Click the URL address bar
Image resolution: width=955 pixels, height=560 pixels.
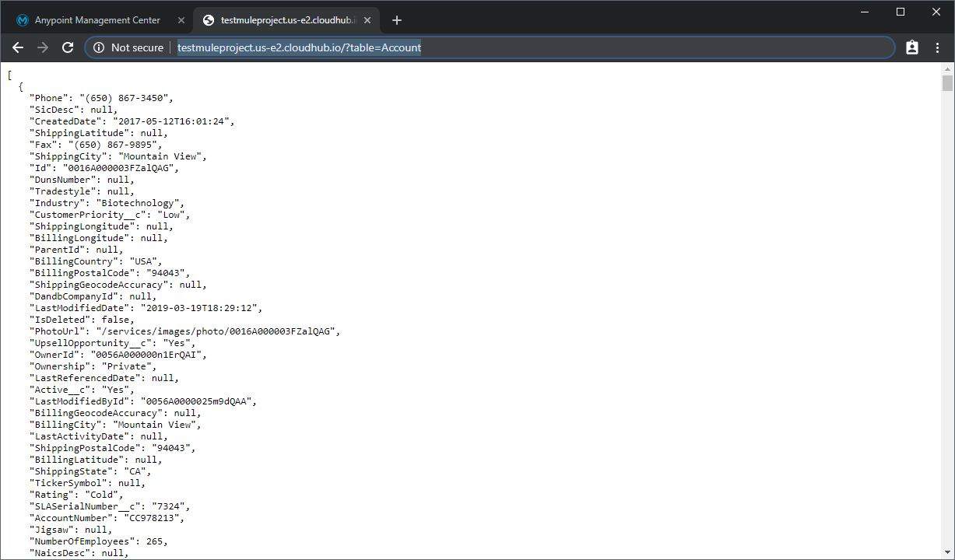pyautogui.click(x=490, y=47)
